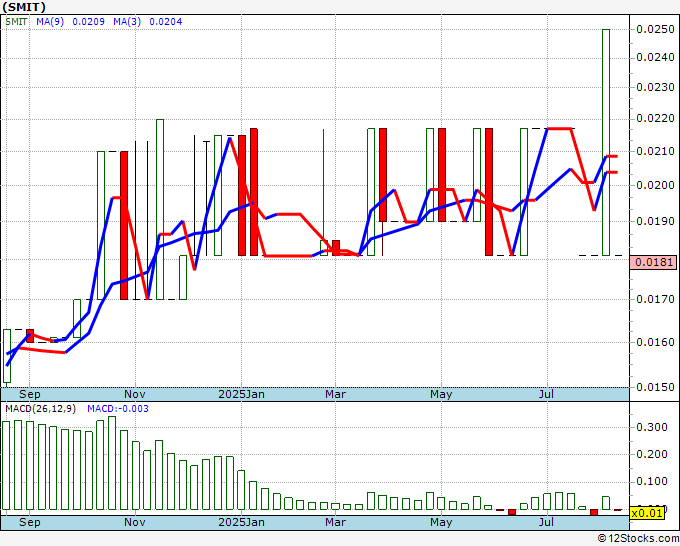Click the tallest green candle at far right
This screenshot has height=546, width=680.
(606, 140)
